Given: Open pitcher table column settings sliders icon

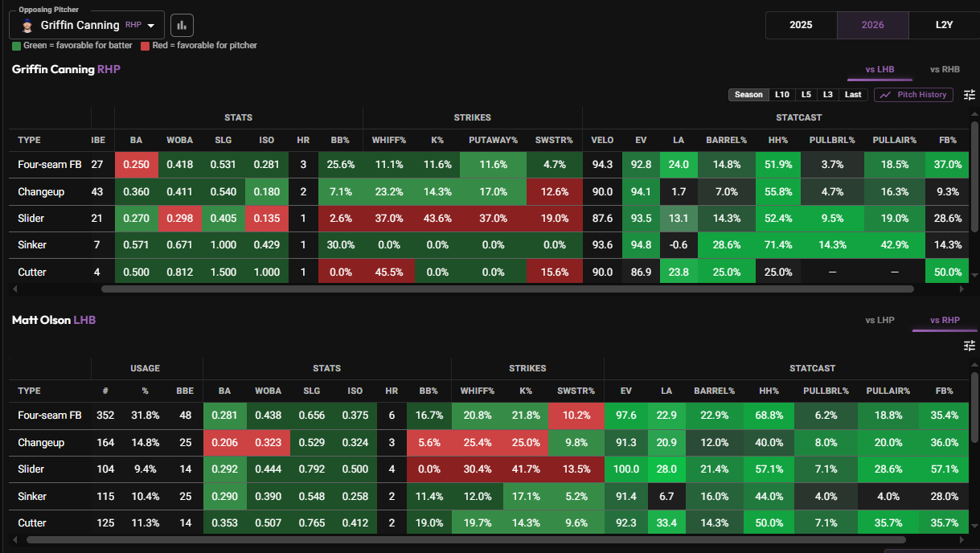Looking at the screenshot, I should (x=970, y=95).
